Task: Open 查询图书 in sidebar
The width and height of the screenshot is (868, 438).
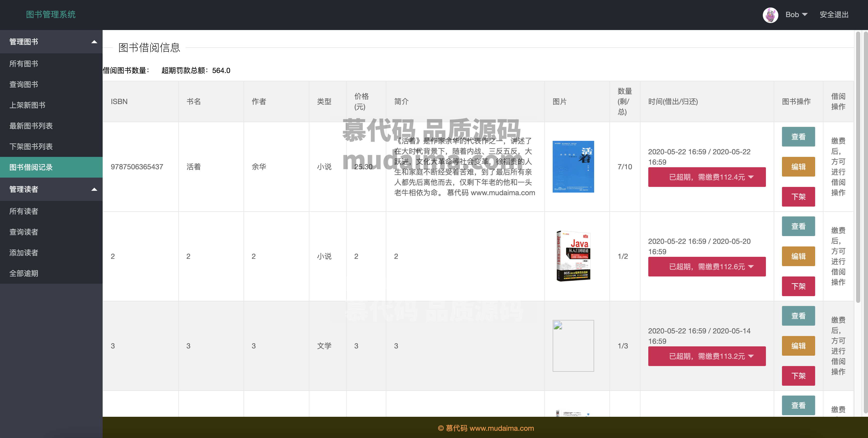Action: [x=51, y=84]
